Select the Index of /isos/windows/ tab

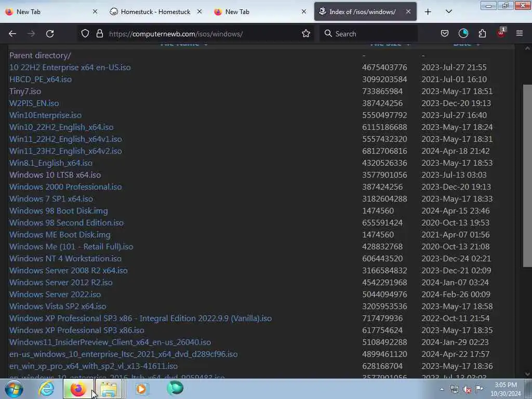tap(365, 11)
